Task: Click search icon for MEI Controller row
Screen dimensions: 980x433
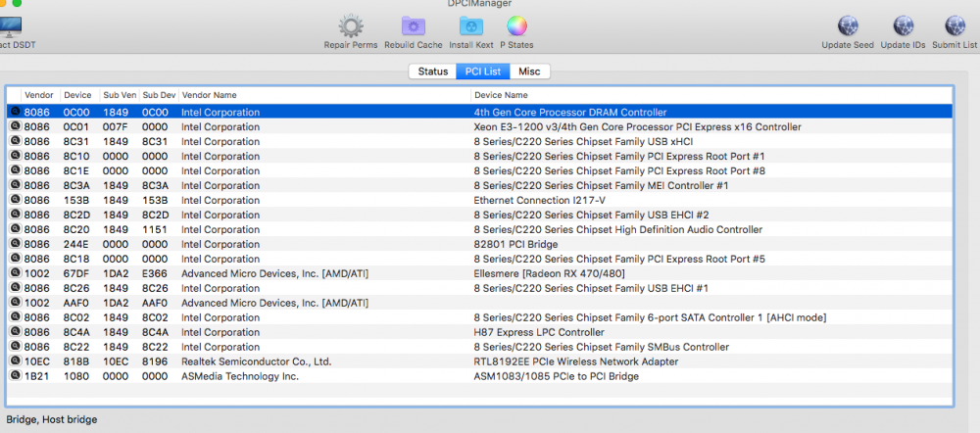Action: [x=15, y=185]
